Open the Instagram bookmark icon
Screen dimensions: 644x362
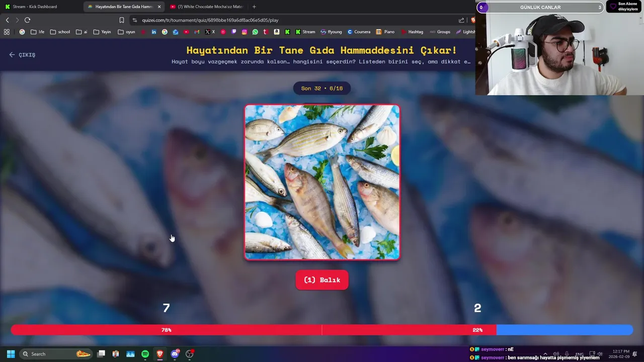pos(245,32)
